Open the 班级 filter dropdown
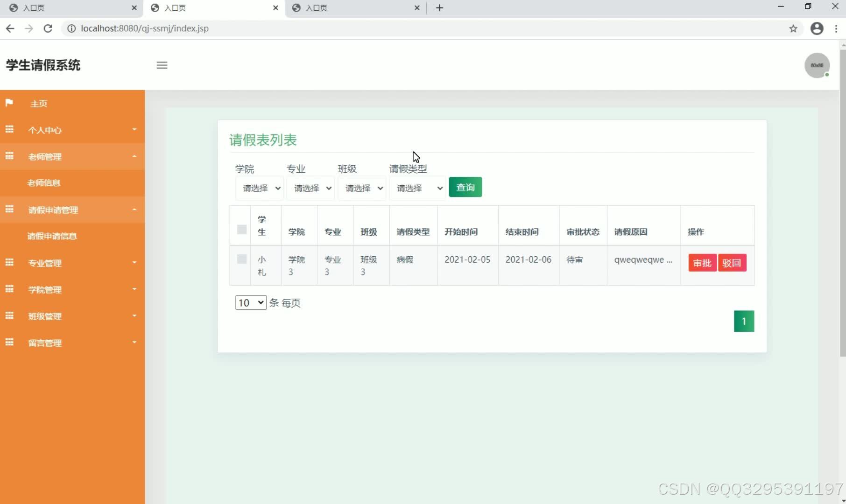Viewport: 846px width, 504px height. 362,188
